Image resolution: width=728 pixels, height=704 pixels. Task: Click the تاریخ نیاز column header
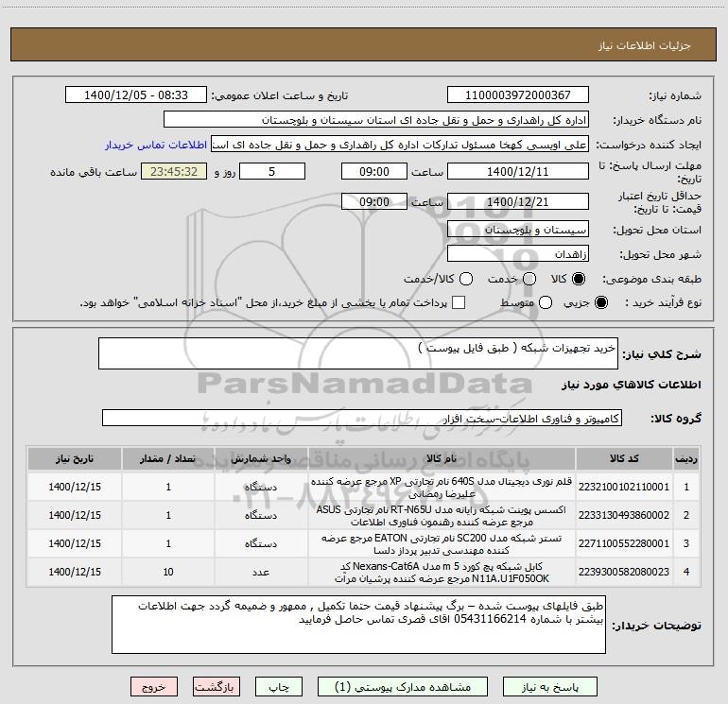tap(75, 458)
